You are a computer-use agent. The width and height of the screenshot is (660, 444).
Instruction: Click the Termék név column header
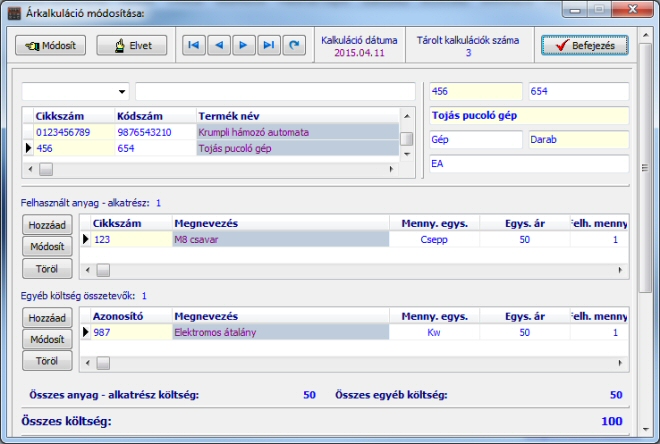[298, 116]
